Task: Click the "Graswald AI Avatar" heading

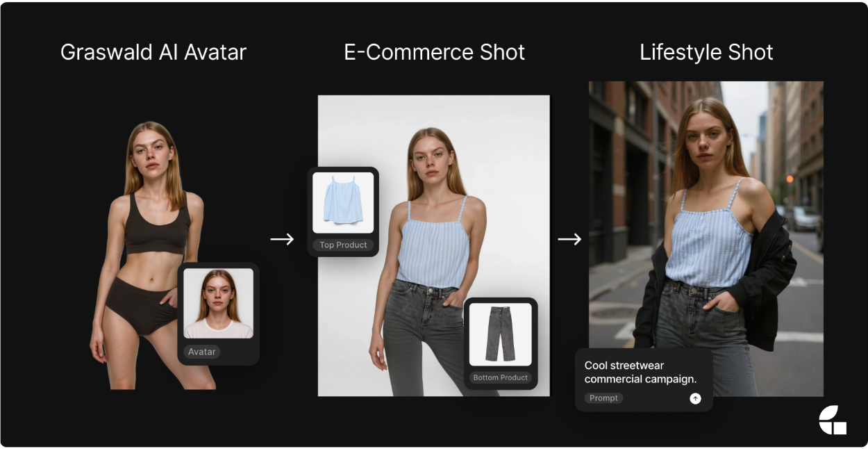Action: tap(153, 52)
